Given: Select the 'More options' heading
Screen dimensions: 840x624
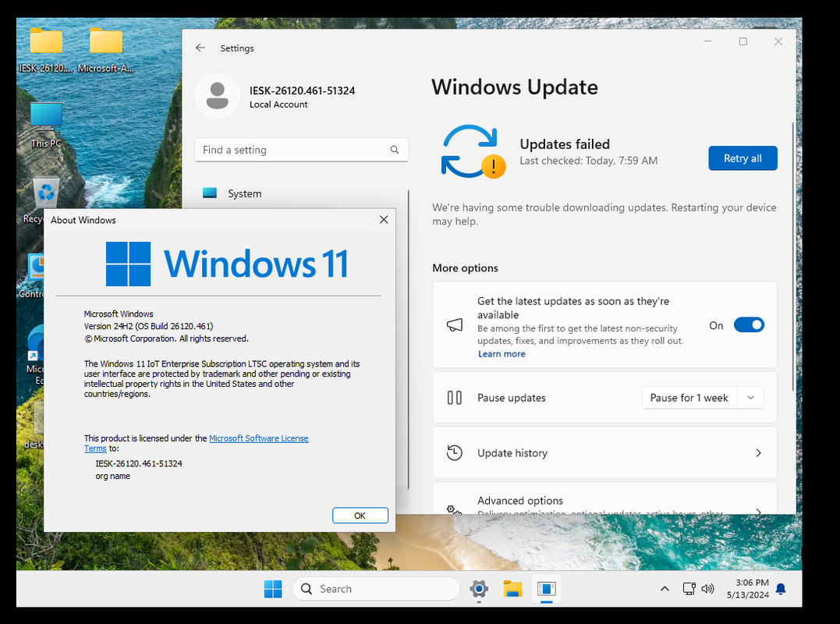Looking at the screenshot, I should tap(465, 268).
